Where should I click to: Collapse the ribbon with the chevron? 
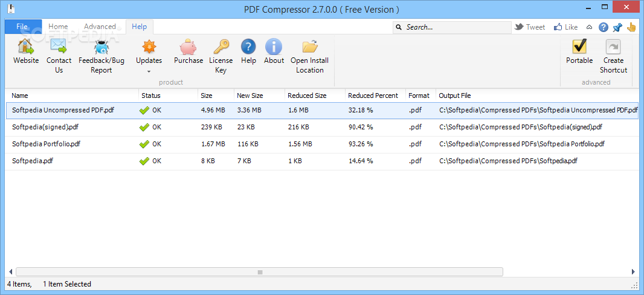point(589,28)
